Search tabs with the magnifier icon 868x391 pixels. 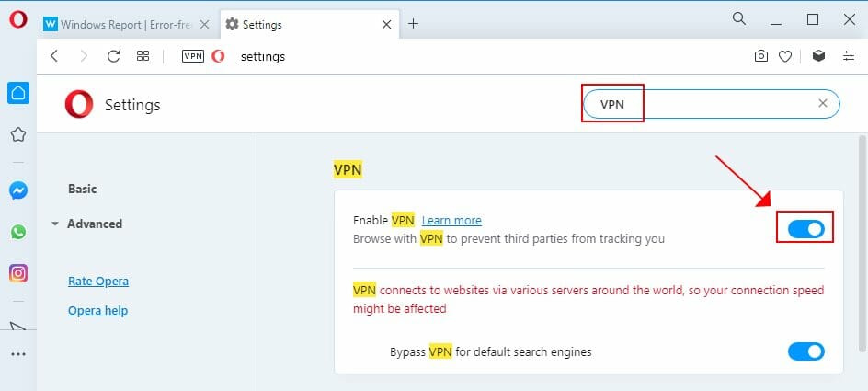coord(738,18)
